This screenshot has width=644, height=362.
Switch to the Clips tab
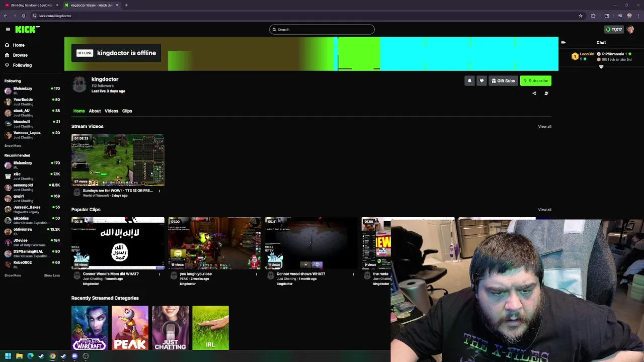[127, 111]
